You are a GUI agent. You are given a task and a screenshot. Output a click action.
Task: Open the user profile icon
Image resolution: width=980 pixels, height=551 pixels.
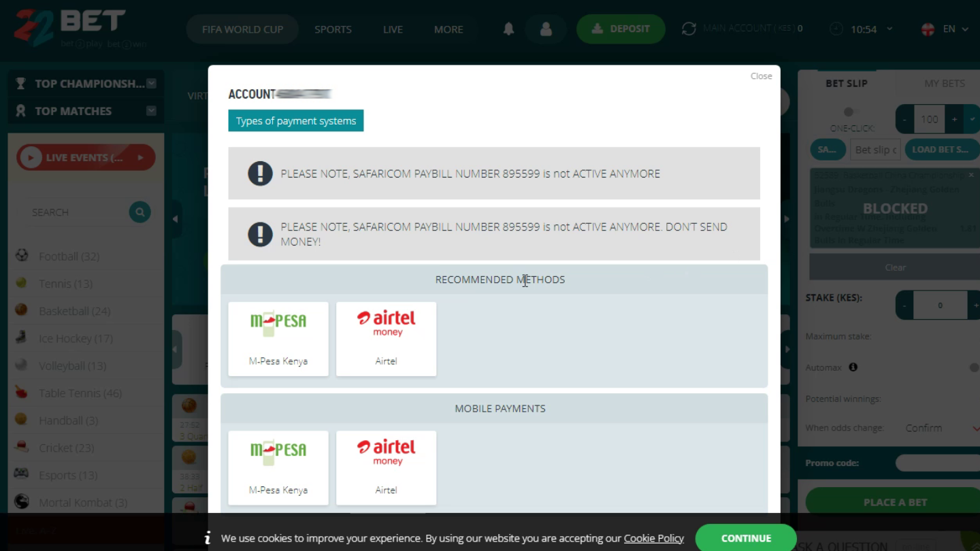(x=546, y=29)
